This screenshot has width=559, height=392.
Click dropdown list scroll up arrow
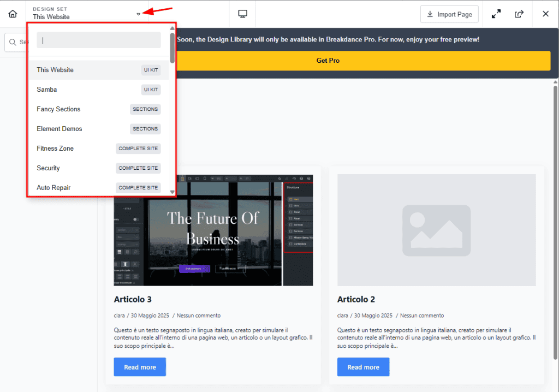tap(172, 28)
